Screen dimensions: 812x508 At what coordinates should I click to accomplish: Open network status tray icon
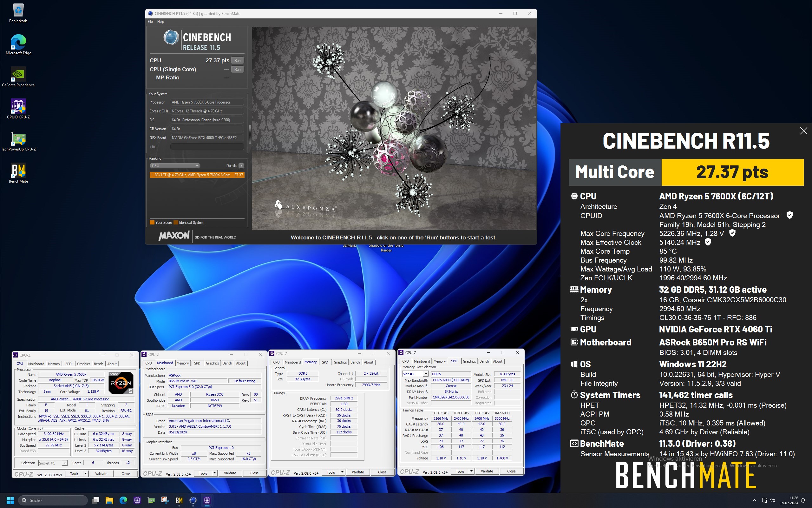[x=764, y=500]
